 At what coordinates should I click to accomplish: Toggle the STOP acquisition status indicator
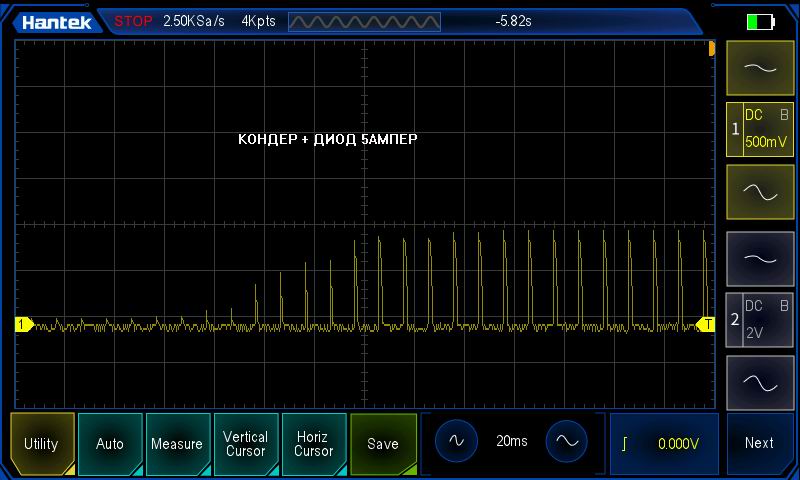pos(133,21)
